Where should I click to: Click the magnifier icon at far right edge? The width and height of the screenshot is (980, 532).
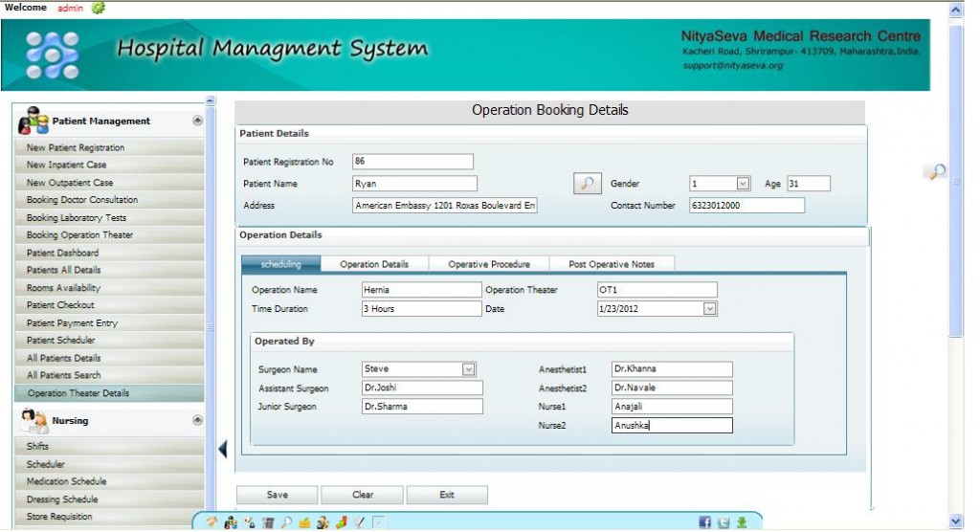click(937, 171)
